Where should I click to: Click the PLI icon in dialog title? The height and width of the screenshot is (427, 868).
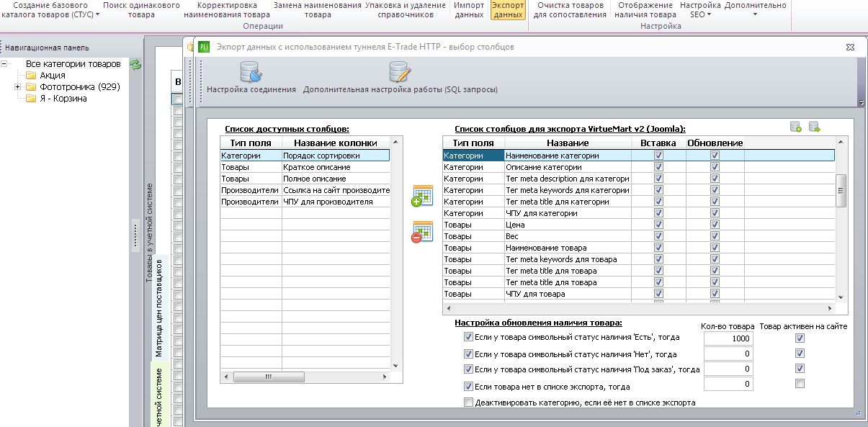204,47
